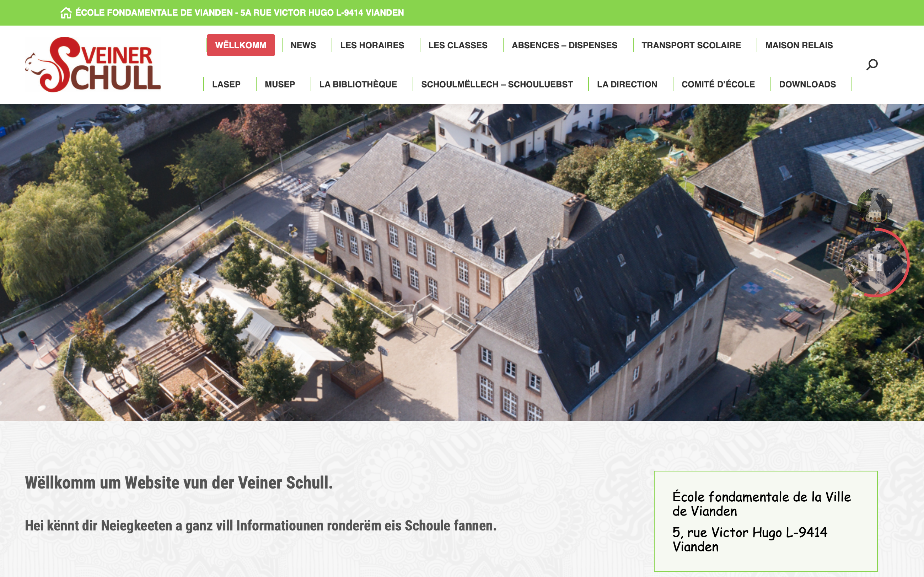Open the Wëllkomm menu item

coord(241,45)
